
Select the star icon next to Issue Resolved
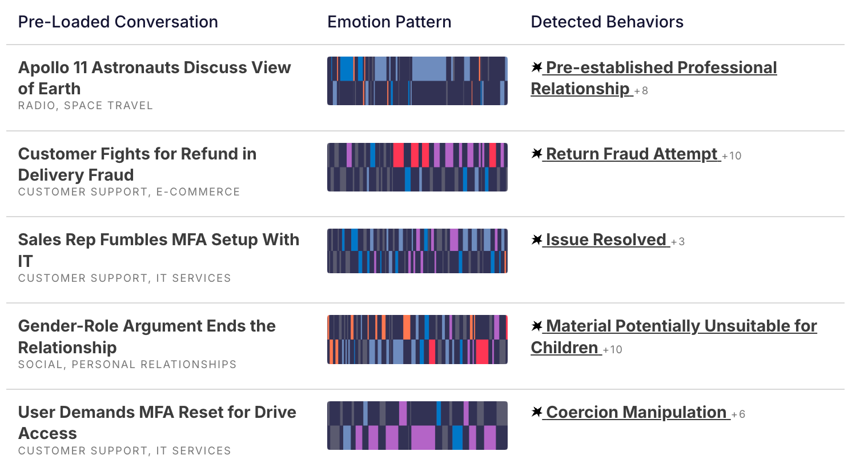(536, 240)
